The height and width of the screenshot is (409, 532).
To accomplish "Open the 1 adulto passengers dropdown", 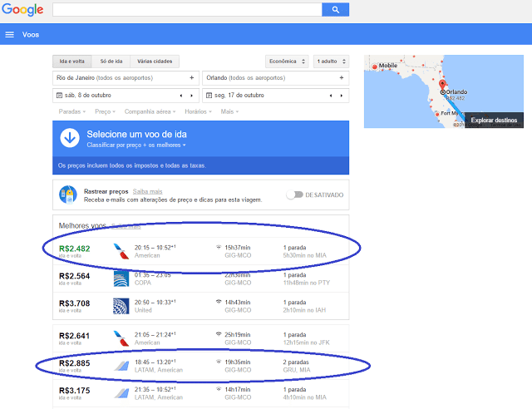I will (x=331, y=62).
